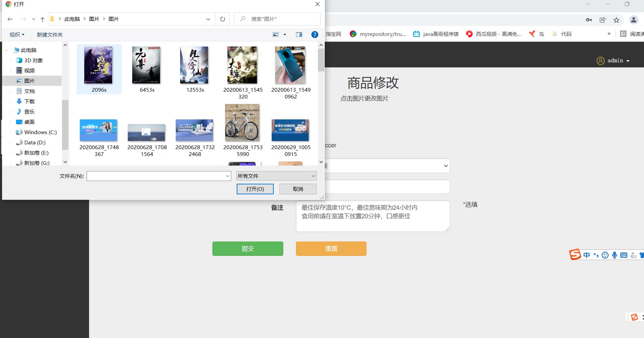Open the 组织 menu

[17, 35]
